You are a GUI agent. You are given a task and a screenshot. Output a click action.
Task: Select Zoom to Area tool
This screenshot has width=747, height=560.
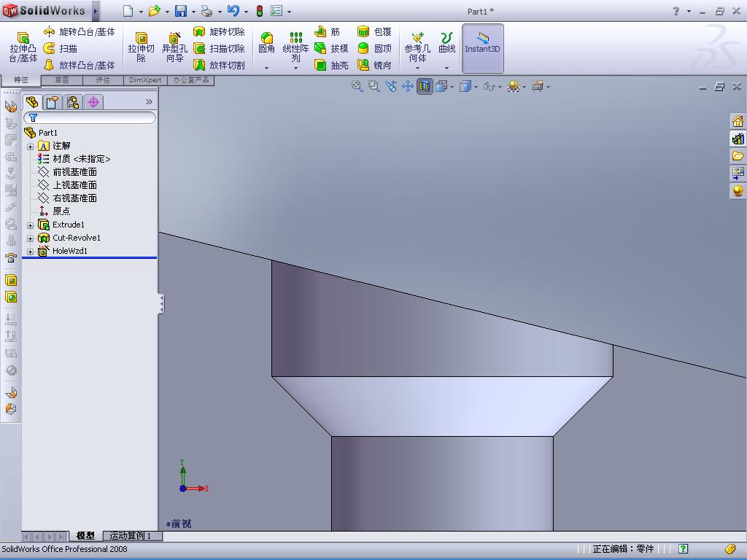[x=374, y=86]
